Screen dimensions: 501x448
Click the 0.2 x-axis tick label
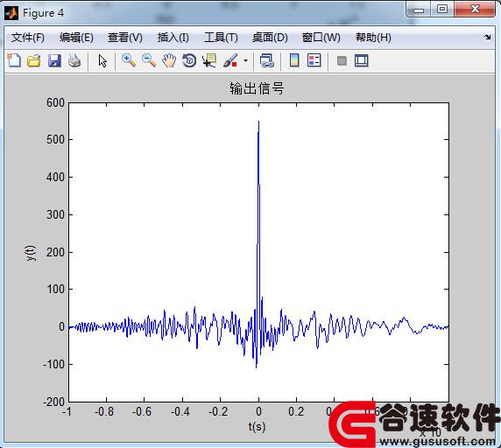pyautogui.click(x=296, y=411)
